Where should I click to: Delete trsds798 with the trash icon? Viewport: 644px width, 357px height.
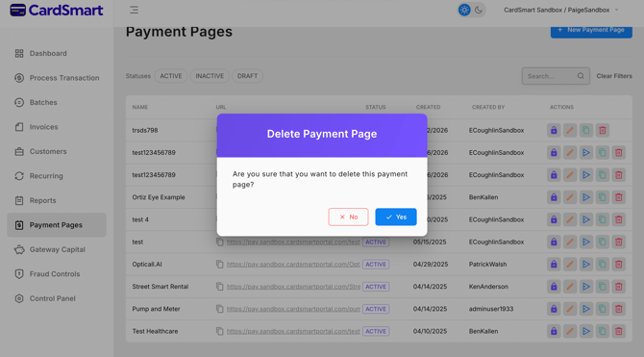pos(602,130)
